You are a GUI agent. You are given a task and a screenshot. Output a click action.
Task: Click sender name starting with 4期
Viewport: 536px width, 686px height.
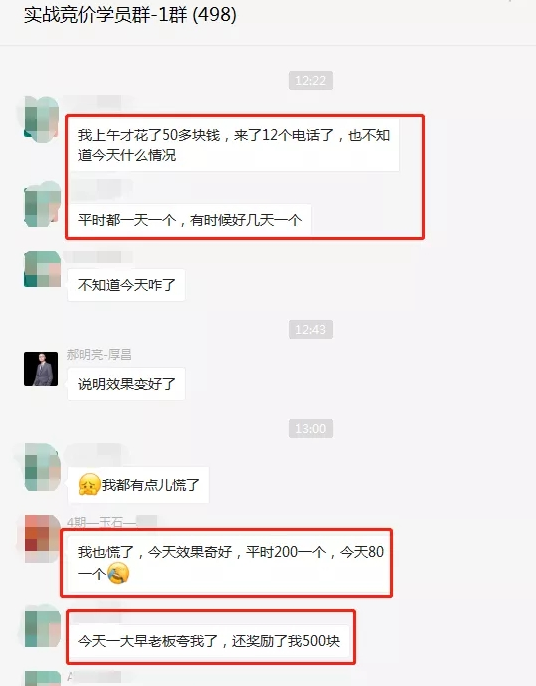click(x=112, y=522)
